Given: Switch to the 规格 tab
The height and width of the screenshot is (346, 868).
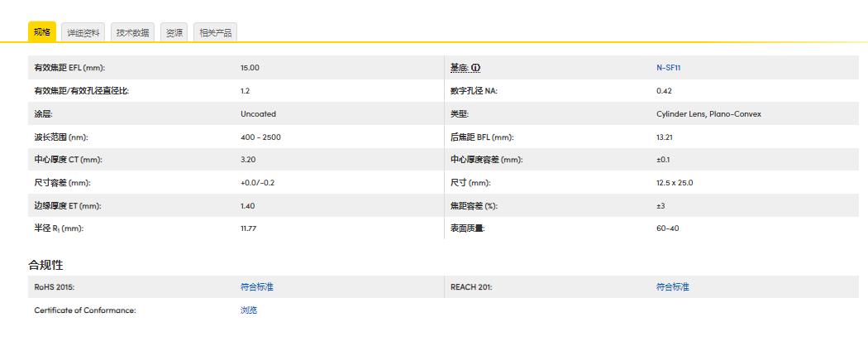Looking at the screenshot, I should pos(42,32).
